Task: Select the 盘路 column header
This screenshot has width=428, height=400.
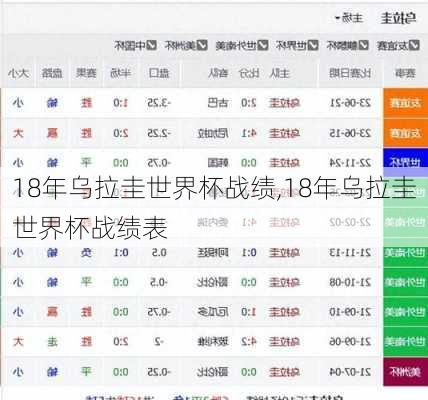Action: click(x=52, y=73)
